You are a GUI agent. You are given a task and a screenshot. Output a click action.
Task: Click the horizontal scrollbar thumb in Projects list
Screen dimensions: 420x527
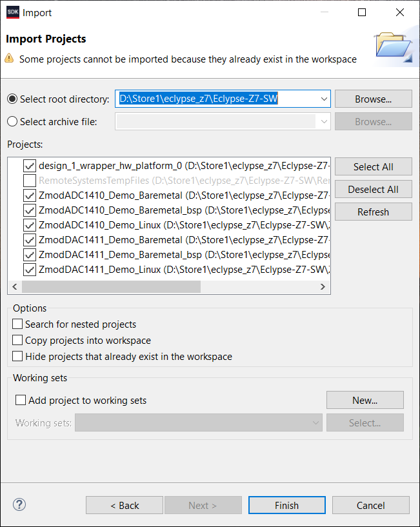[112, 286]
